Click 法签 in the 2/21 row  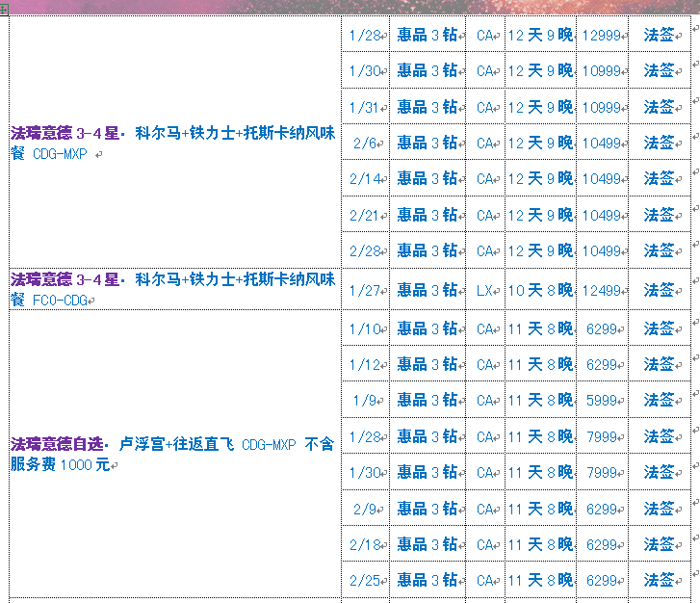[660, 216]
